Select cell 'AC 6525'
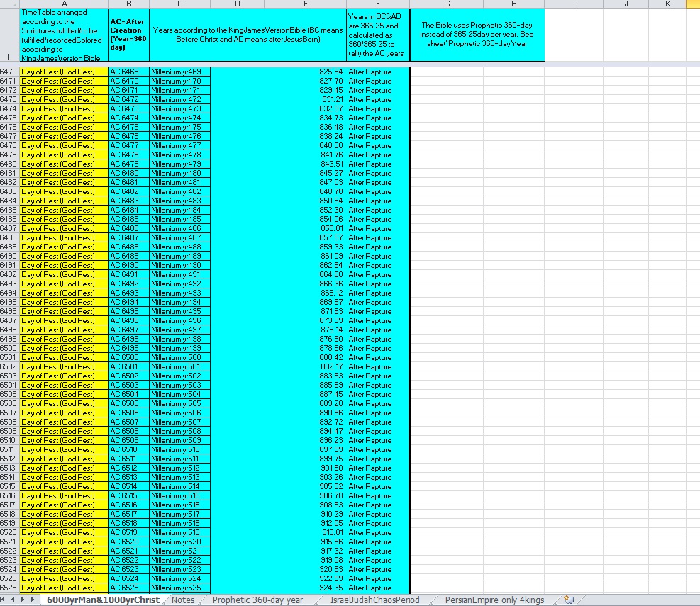This screenshot has width=700, height=606. pos(128,588)
